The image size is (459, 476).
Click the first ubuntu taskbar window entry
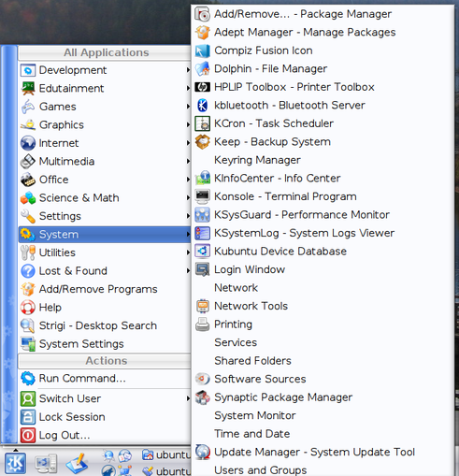(x=165, y=455)
